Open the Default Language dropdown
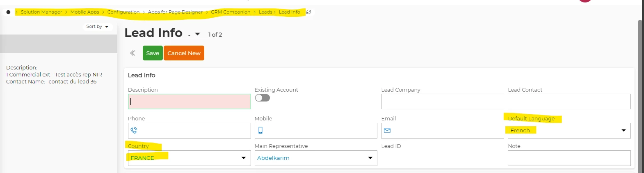The height and width of the screenshot is (173, 644). (623, 130)
